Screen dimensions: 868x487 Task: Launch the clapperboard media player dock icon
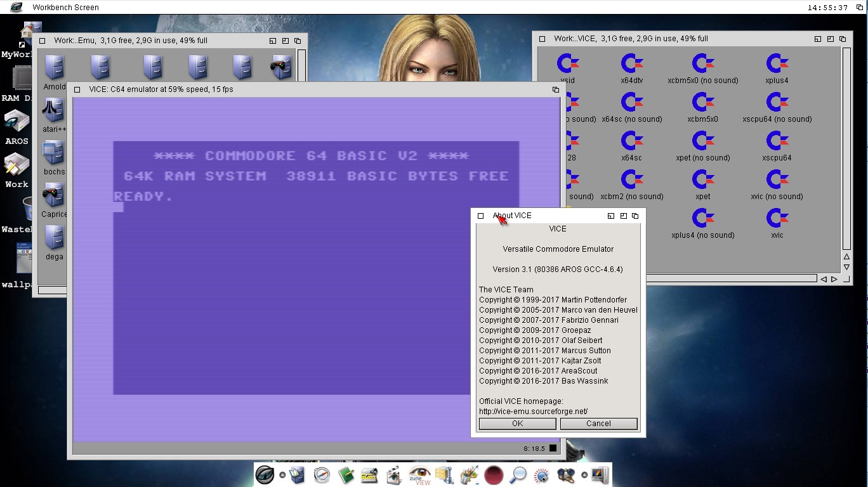coord(393,474)
